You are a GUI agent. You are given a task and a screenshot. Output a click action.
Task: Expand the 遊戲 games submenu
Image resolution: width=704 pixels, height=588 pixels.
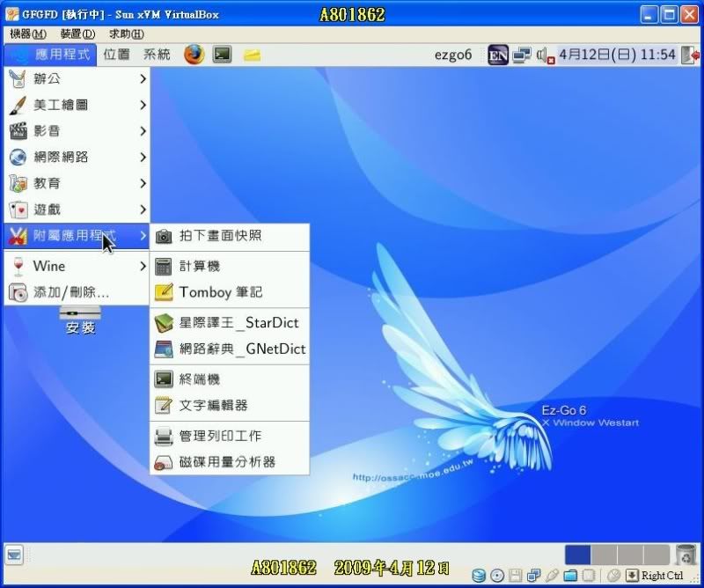[77, 209]
